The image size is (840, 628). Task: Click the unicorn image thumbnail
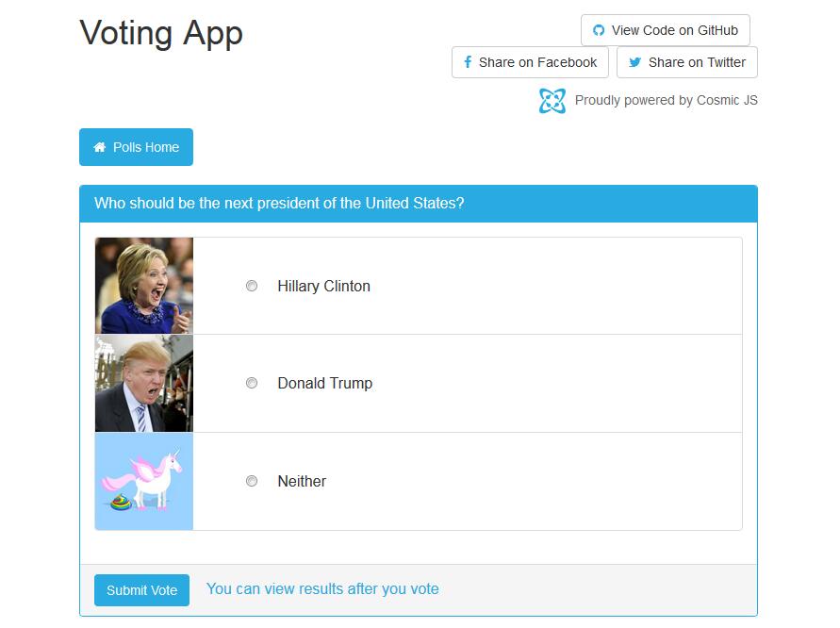click(144, 482)
